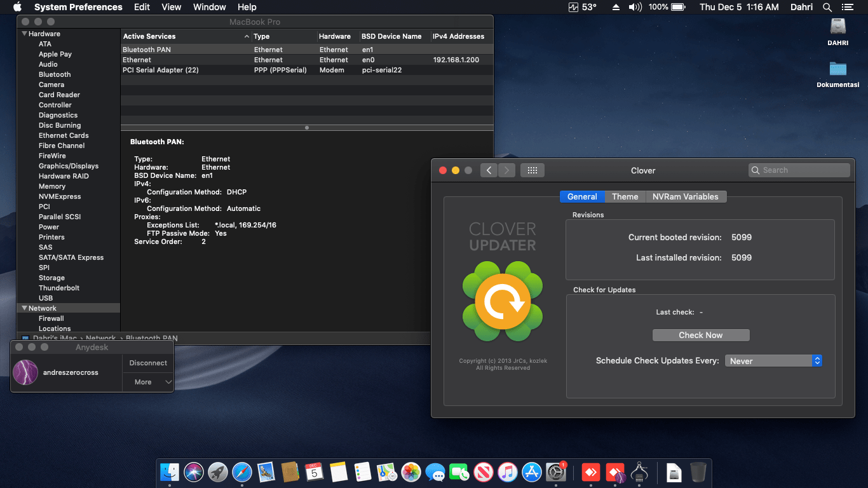
Task: Open the Edit menu
Action: coord(142,7)
